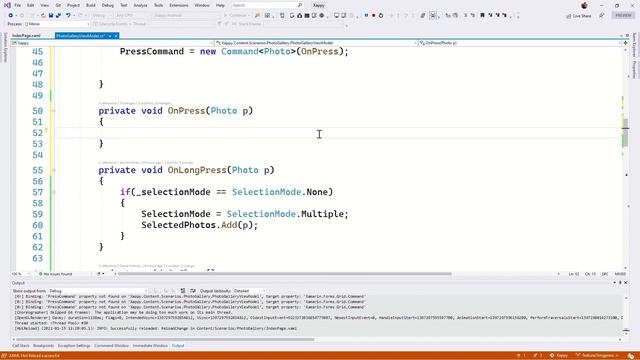Click the editor horizontal scrollbar
The height and width of the screenshot is (360, 640).
coord(284,274)
